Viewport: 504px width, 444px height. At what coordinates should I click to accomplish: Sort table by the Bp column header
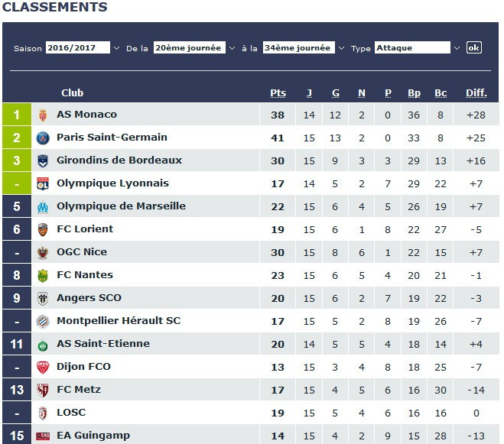tap(414, 93)
